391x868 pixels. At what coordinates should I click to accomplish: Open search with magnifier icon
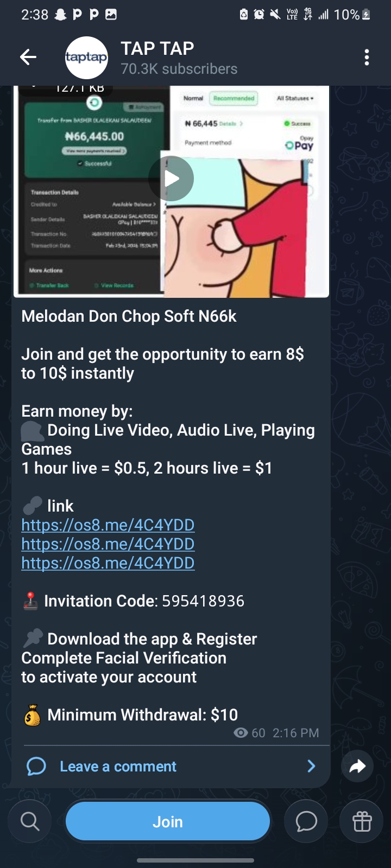click(30, 821)
